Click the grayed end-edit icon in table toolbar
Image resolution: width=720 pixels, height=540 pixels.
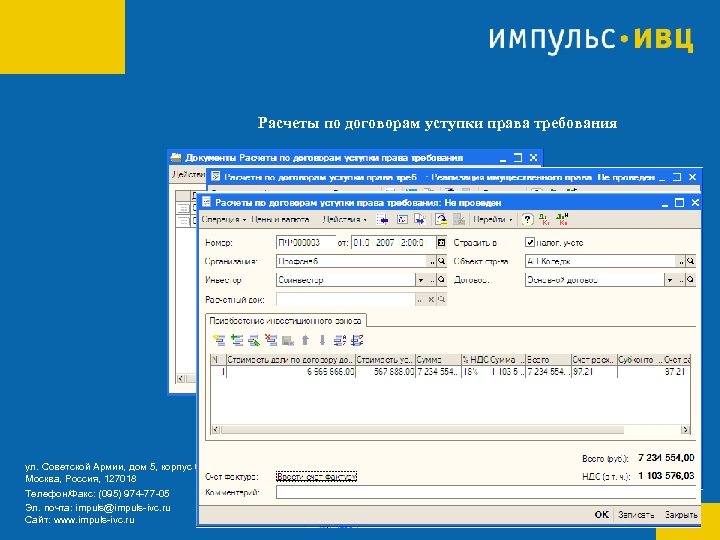288,340
